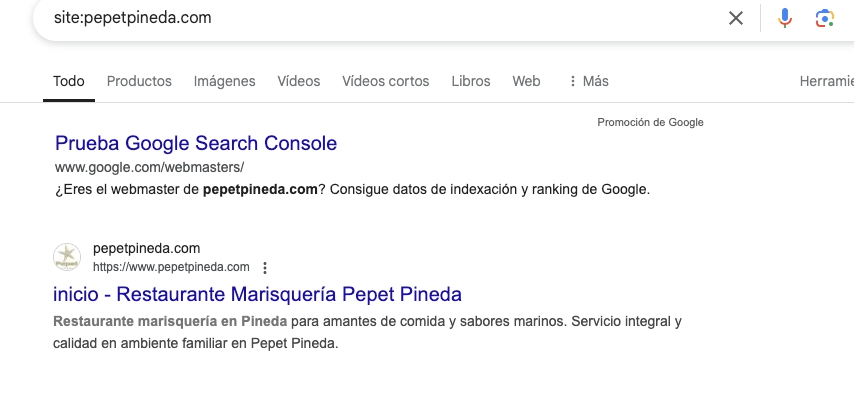Viewport: 854px width, 417px height.
Task: Click the Pepet starfish favicon
Action: [67, 257]
